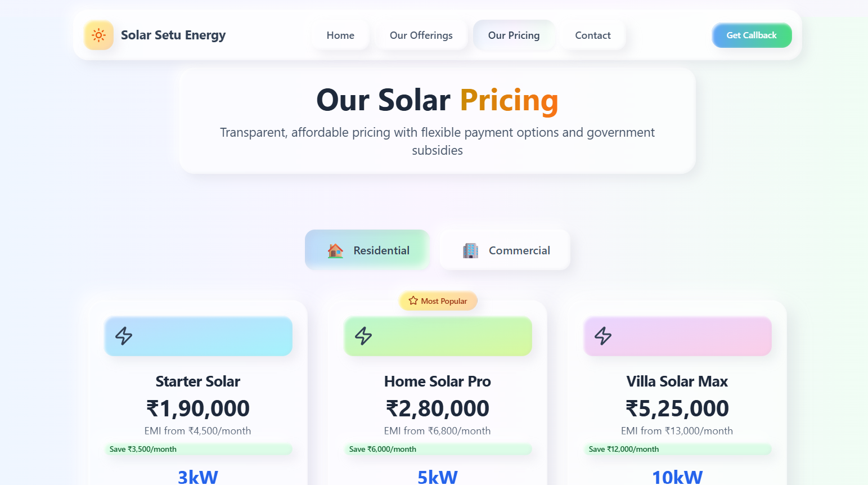Click the ₹2,80,000 Home Solar Pro price
The height and width of the screenshot is (485, 868).
click(x=438, y=408)
